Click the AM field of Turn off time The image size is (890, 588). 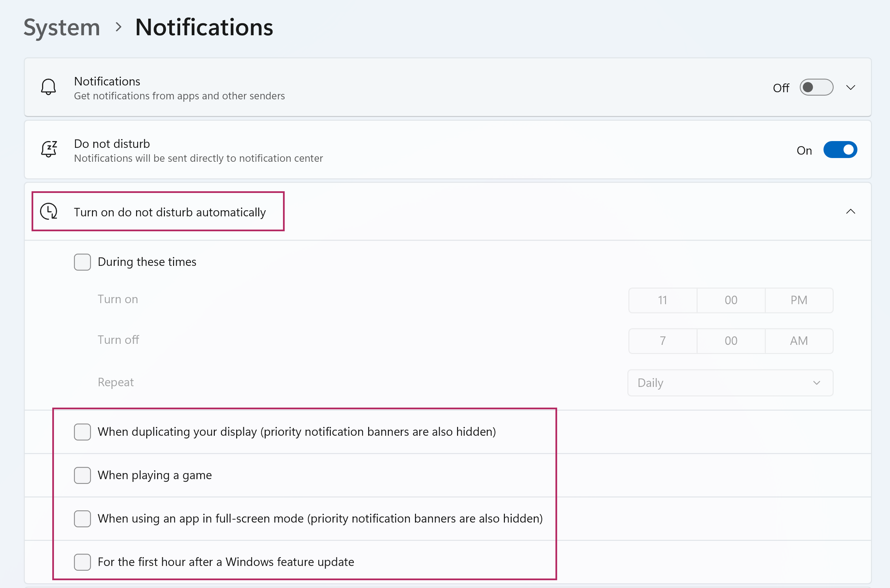click(x=798, y=340)
